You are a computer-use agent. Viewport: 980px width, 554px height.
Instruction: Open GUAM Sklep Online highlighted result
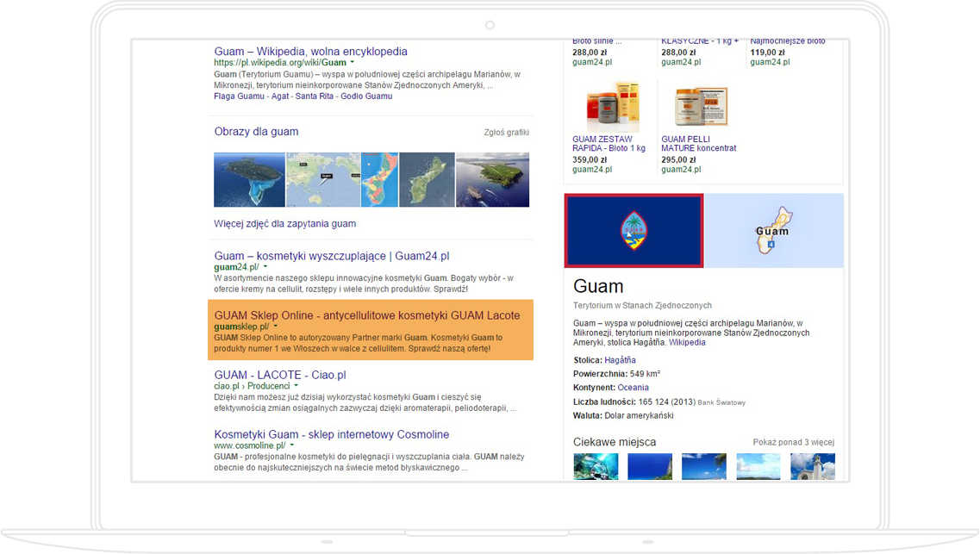coord(367,315)
